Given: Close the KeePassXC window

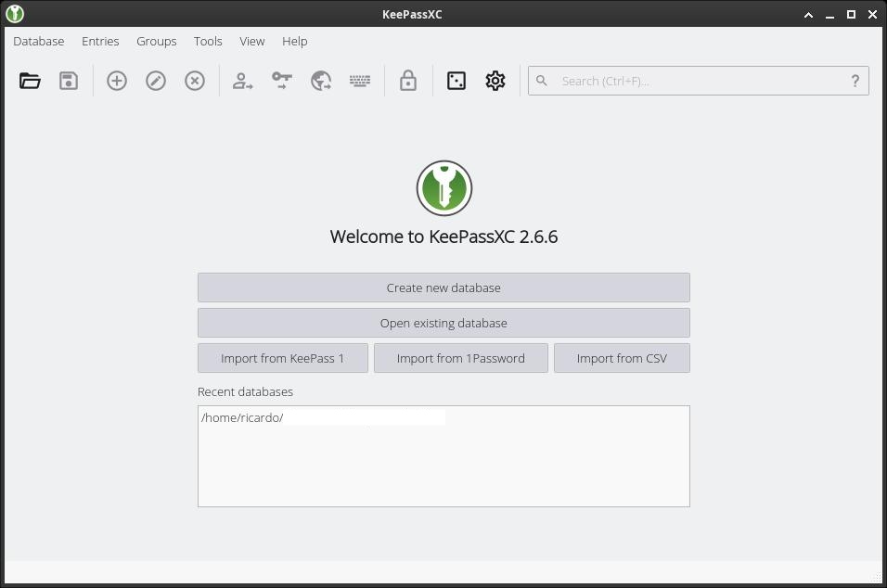Looking at the screenshot, I should click(x=872, y=15).
